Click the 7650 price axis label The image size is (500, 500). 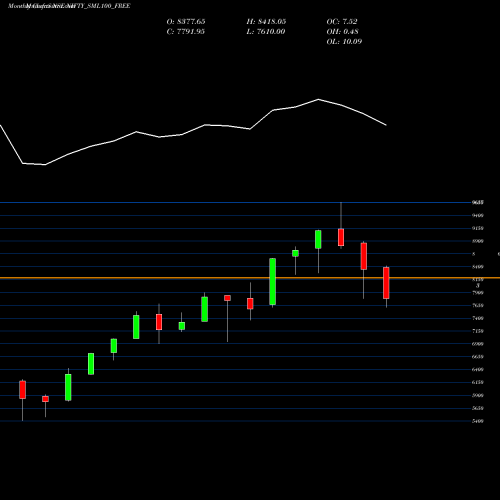[x=478, y=305]
